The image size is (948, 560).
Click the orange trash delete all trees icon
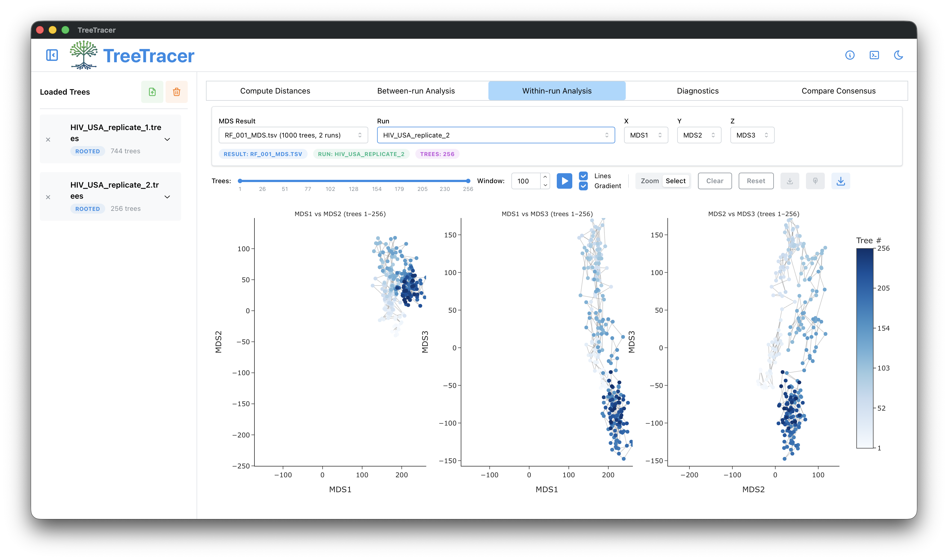[176, 92]
